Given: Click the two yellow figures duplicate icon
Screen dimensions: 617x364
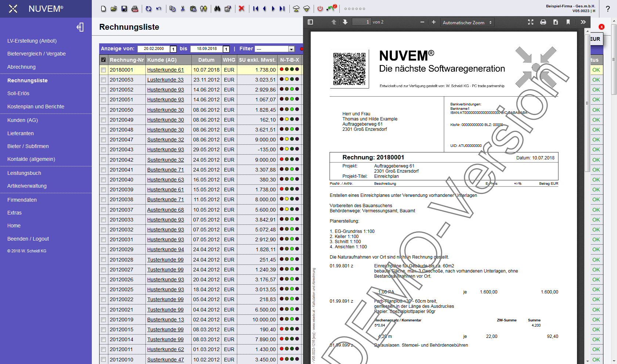Looking at the screenshot, I should coord(203,8).
